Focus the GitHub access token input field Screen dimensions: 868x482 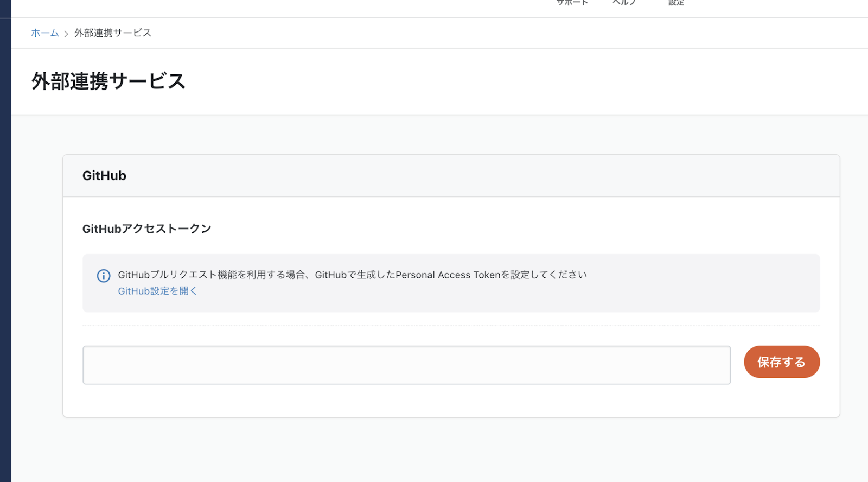407,365
